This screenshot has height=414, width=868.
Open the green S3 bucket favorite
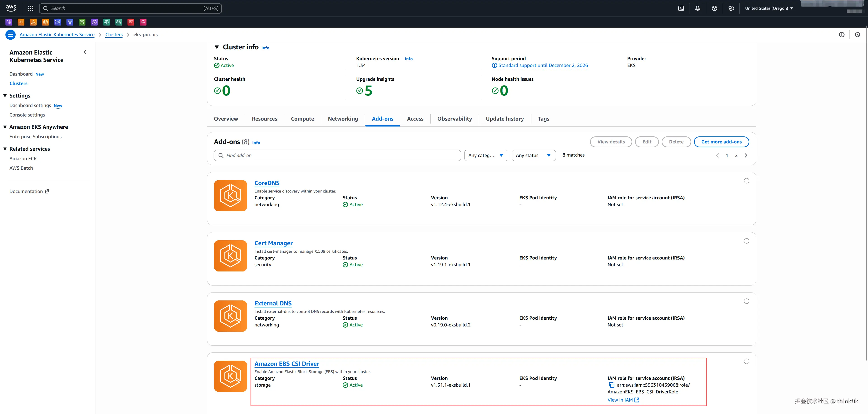(82, 22)
